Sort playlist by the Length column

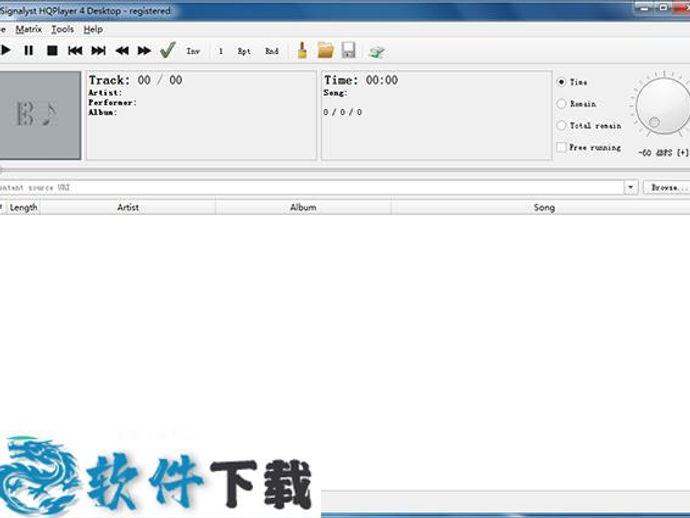click(23, 207)
